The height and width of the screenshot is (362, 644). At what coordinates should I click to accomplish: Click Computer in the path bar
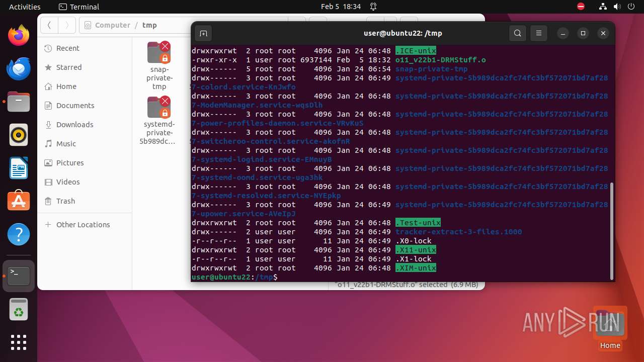click(x=112, y=25)
